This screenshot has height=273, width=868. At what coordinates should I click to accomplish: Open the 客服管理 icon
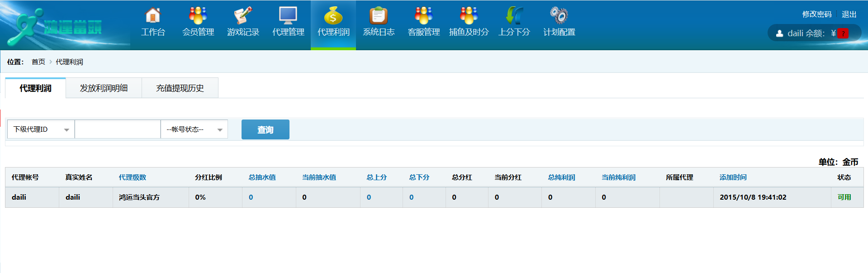tap(423, 16)
